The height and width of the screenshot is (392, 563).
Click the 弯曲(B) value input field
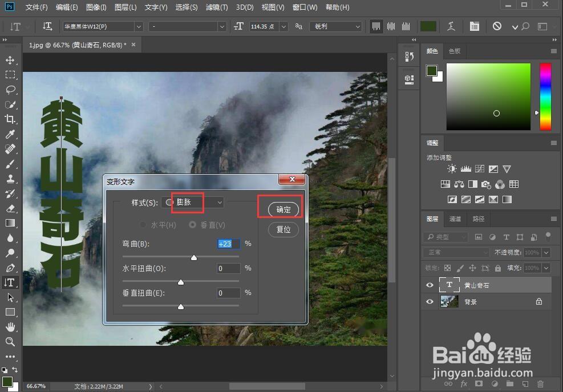click(229, 244)
